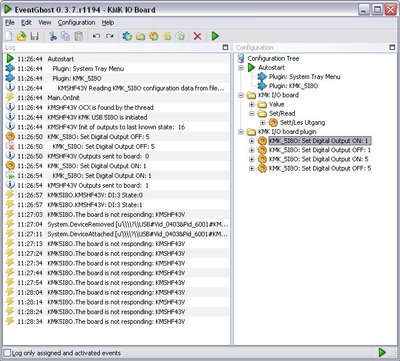Collapse the Set/Read folder node

[252, 113]
